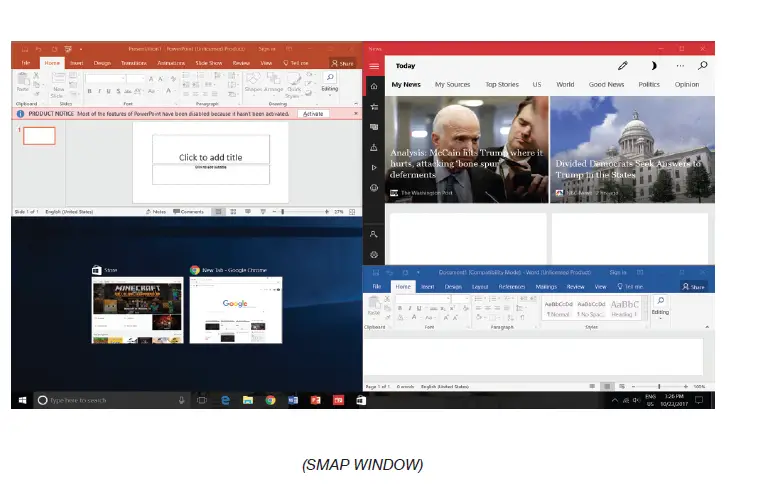The image size is (761, 495).
Task: Click Paste in the Word ribbon
Action: pos(374,306)
